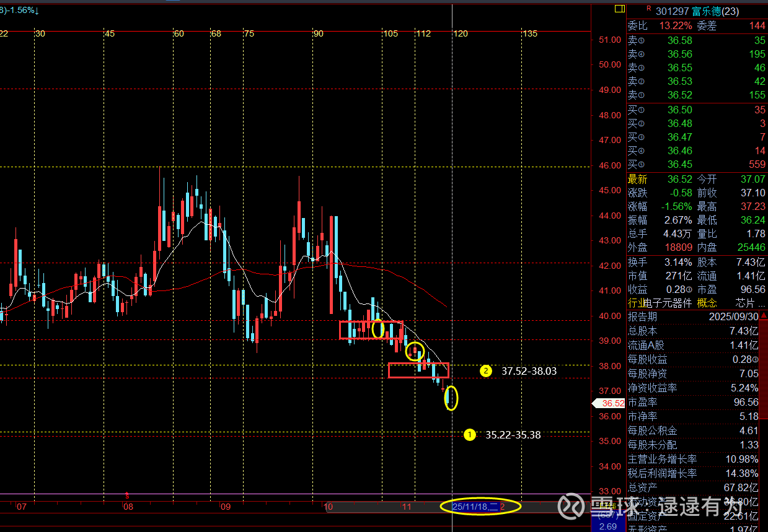Viewport: 768px width, 532px height.
Task: Click the 振幅 value 2.67%
Action: (678, 220)
